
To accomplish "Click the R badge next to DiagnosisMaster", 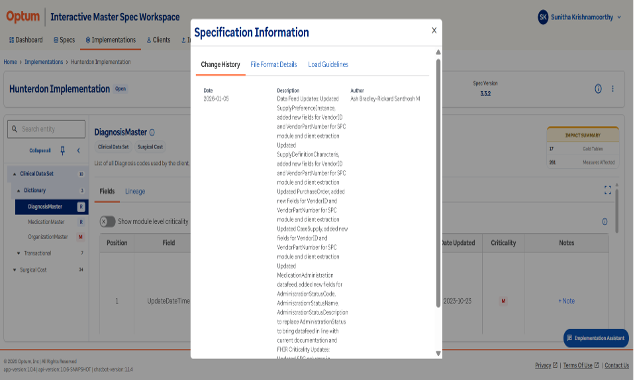I will click(x=81, y=207).
